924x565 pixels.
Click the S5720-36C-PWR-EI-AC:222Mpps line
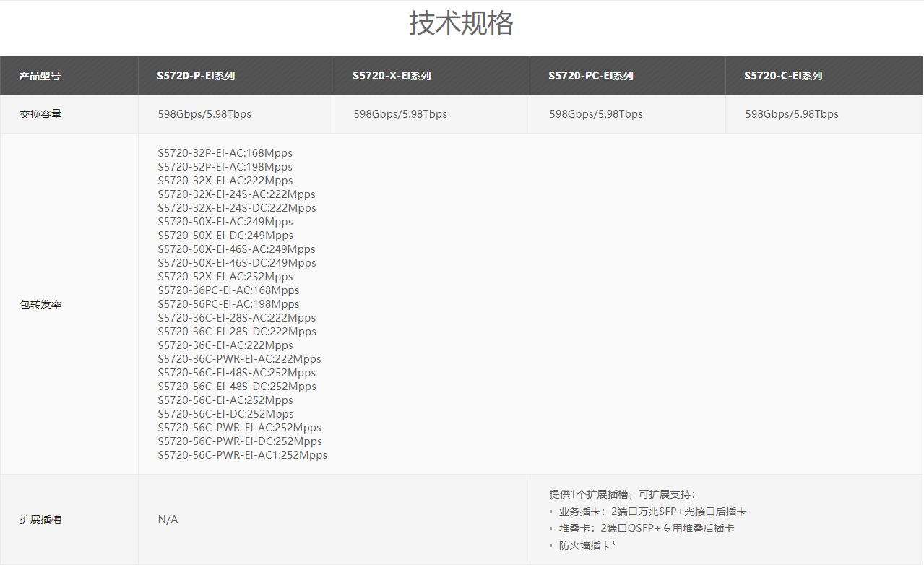[x=240, y=359]
